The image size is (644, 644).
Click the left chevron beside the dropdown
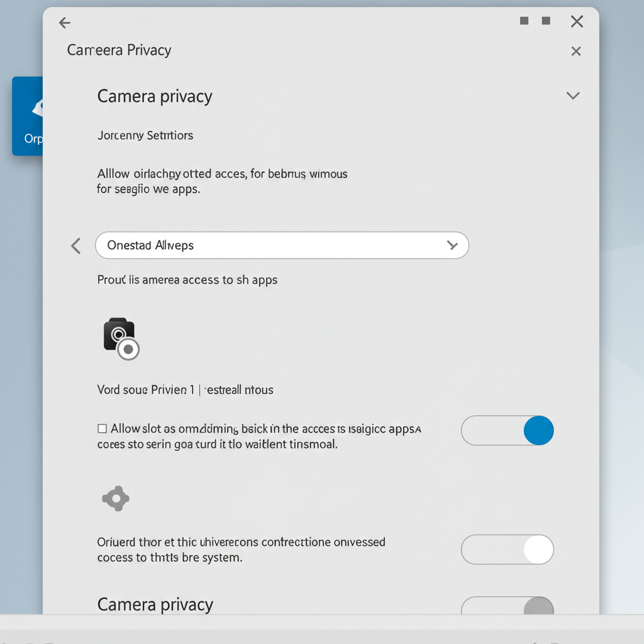pos(75,246)
